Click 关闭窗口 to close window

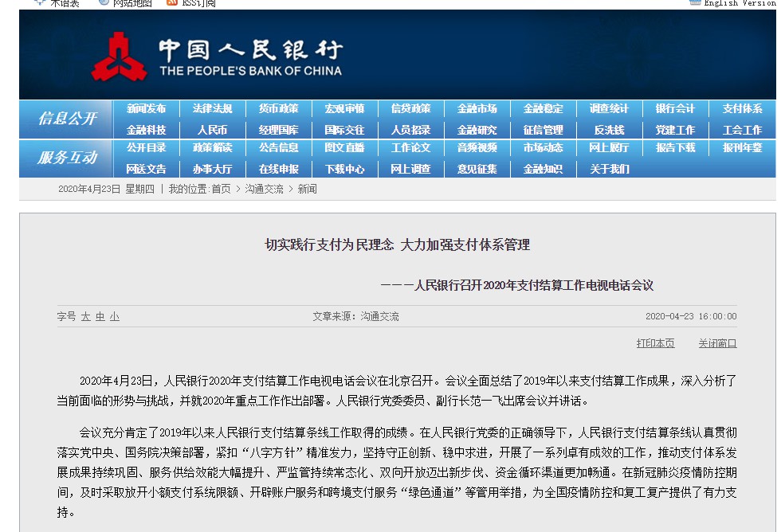click(x=718, y=343)
